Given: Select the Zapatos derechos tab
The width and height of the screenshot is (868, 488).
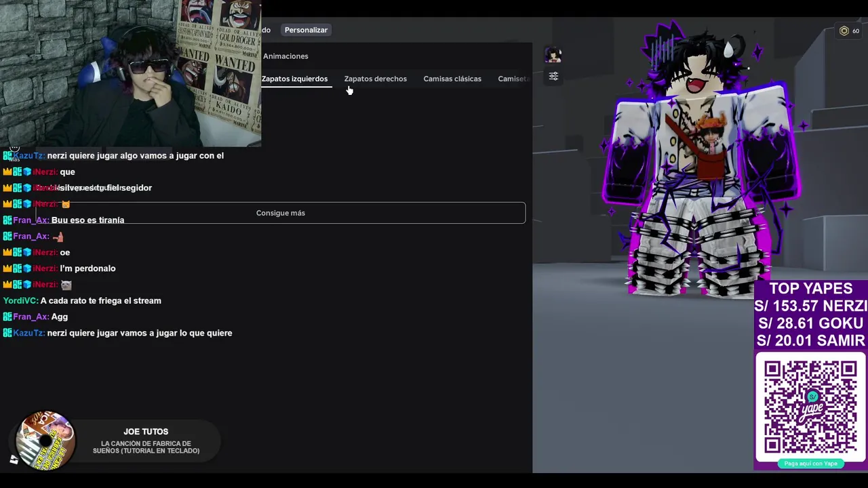Looking at the screenshot, I should 375,79.
